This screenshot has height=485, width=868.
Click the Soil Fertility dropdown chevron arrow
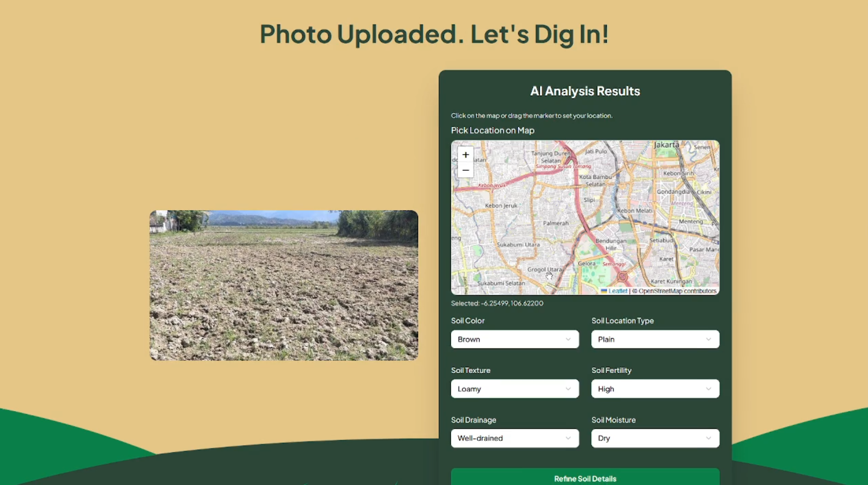click(708, 389)
